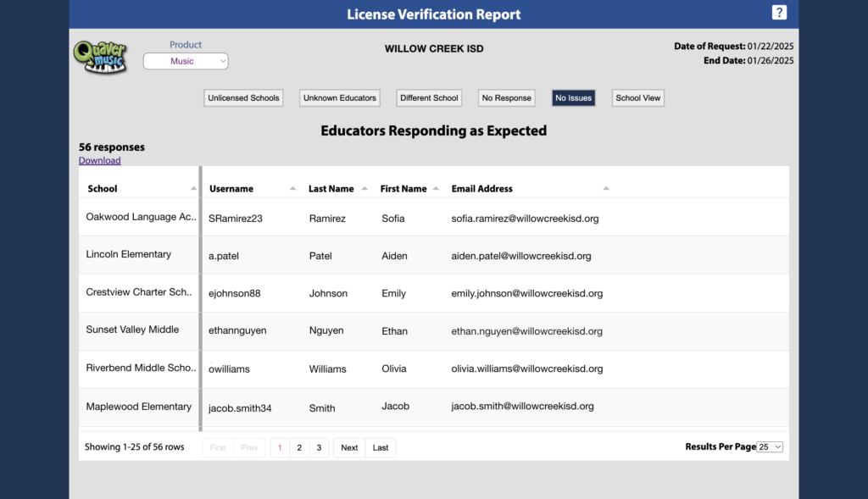Click the First page button
Image resolution: width=868 pixels, height=499 pixels.
(x=218, y=447)
